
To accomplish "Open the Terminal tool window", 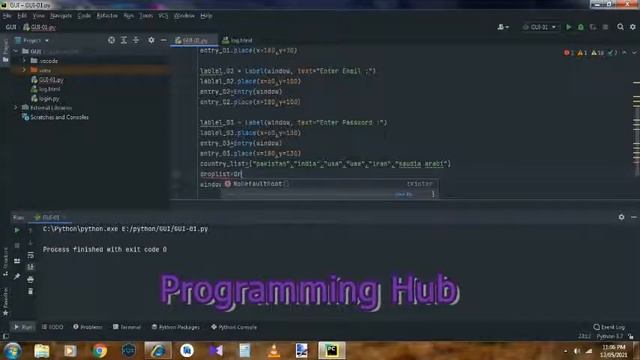I will (x=127, y=327).
